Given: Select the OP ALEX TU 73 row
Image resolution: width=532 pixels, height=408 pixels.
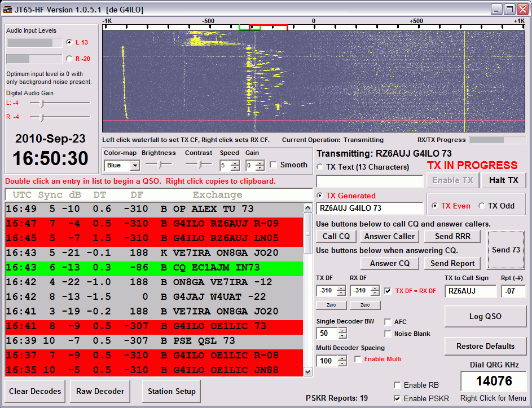Looking at the screenshot, I should coord(154,210).
